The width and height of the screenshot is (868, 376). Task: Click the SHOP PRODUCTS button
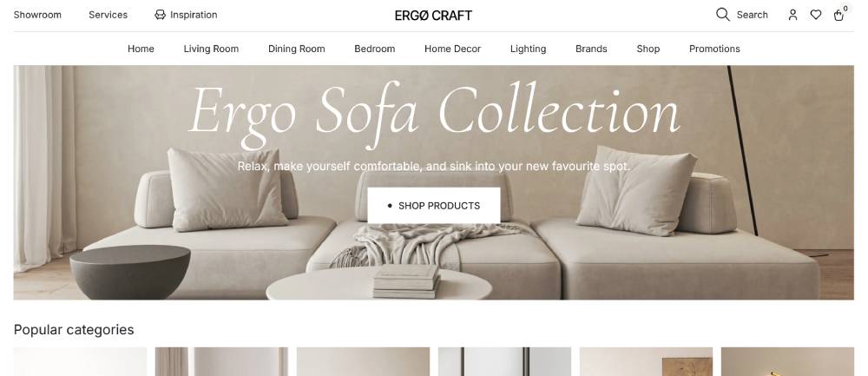(434, 206)
